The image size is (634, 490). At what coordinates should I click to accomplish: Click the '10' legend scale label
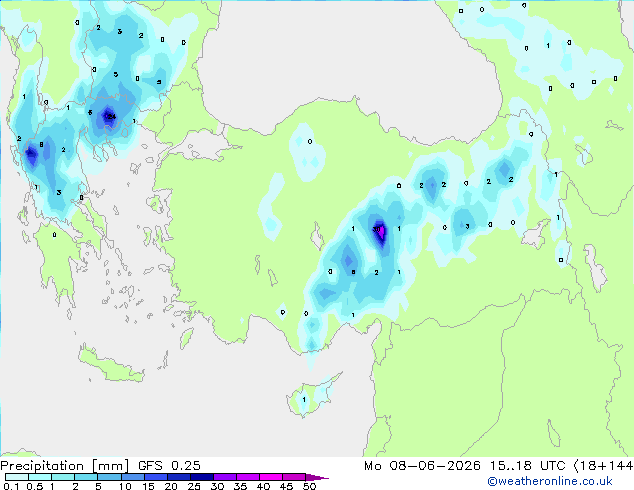click(125, 486)
